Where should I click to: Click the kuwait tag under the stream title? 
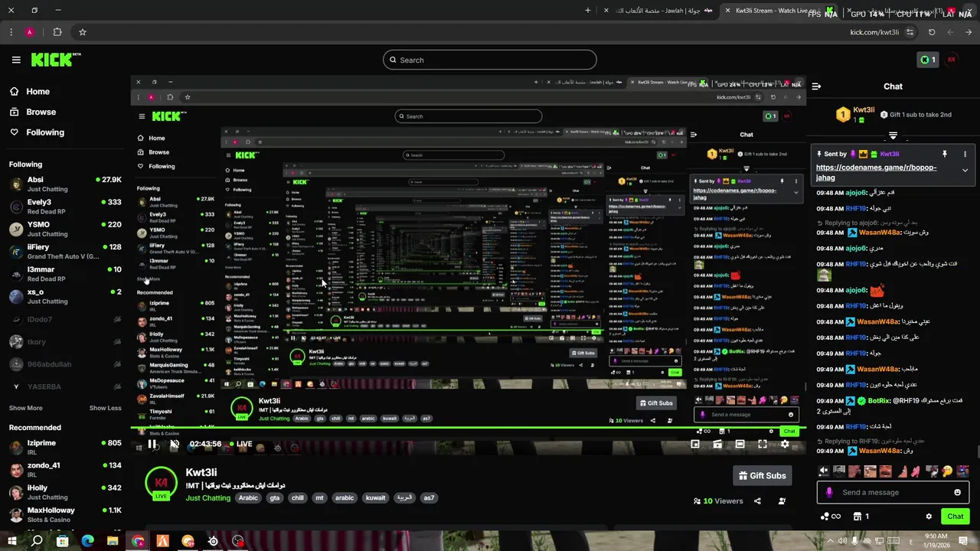[375, 497]
